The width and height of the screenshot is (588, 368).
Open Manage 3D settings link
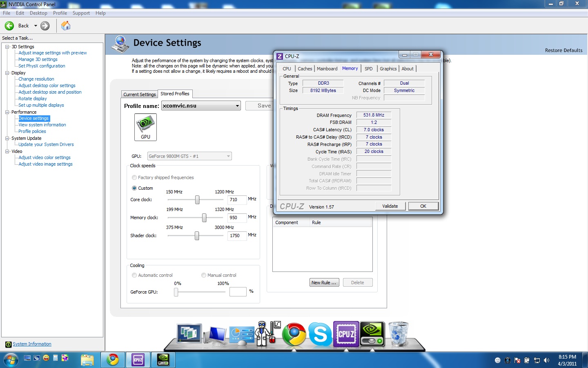click(x=38, y=59)
